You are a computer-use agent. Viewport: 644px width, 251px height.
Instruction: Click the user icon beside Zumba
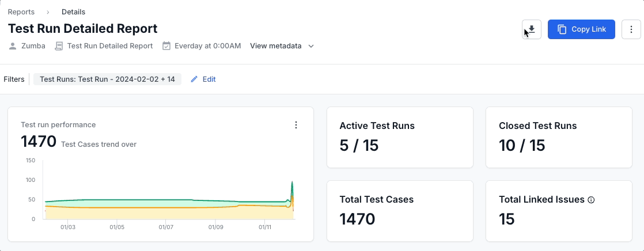click(13, 46)
